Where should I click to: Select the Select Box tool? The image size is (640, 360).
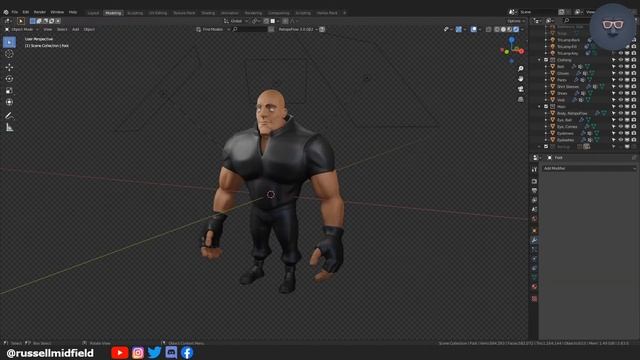[x=9, y=42]
